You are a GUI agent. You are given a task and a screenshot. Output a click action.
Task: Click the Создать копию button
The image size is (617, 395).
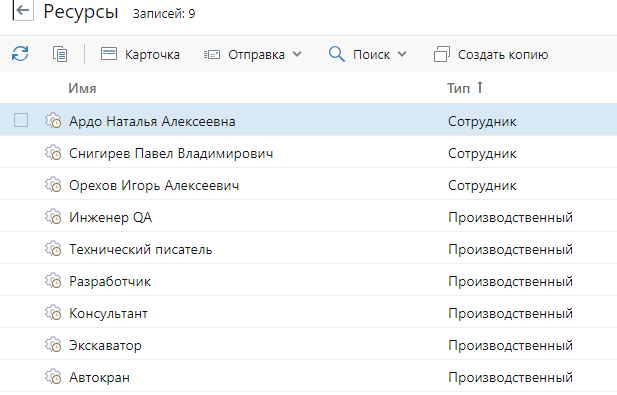(491, 54)
